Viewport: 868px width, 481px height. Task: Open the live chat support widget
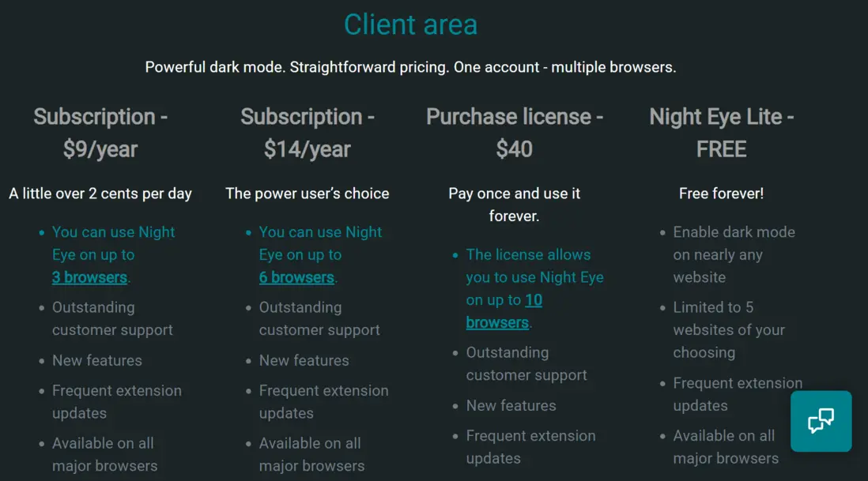[821, 421]
